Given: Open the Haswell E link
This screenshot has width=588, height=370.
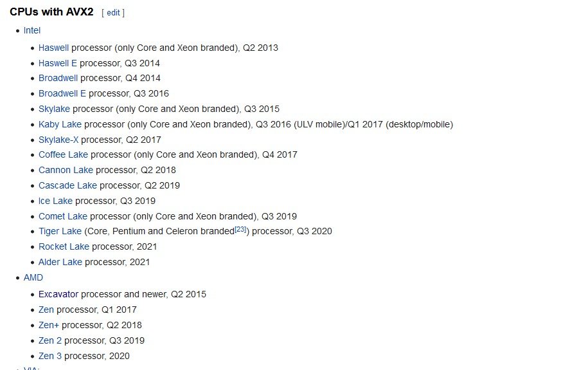Looking at the screenshot, I should click(58, 63).
